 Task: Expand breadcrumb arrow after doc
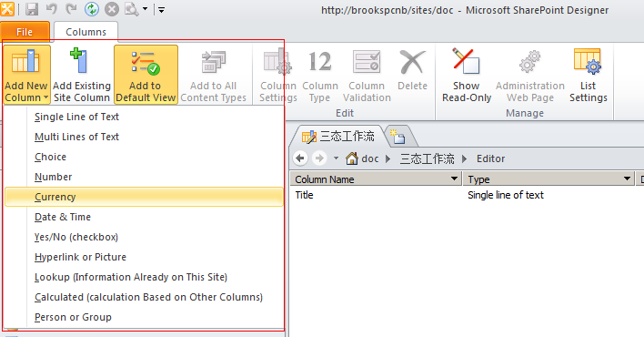388,158
